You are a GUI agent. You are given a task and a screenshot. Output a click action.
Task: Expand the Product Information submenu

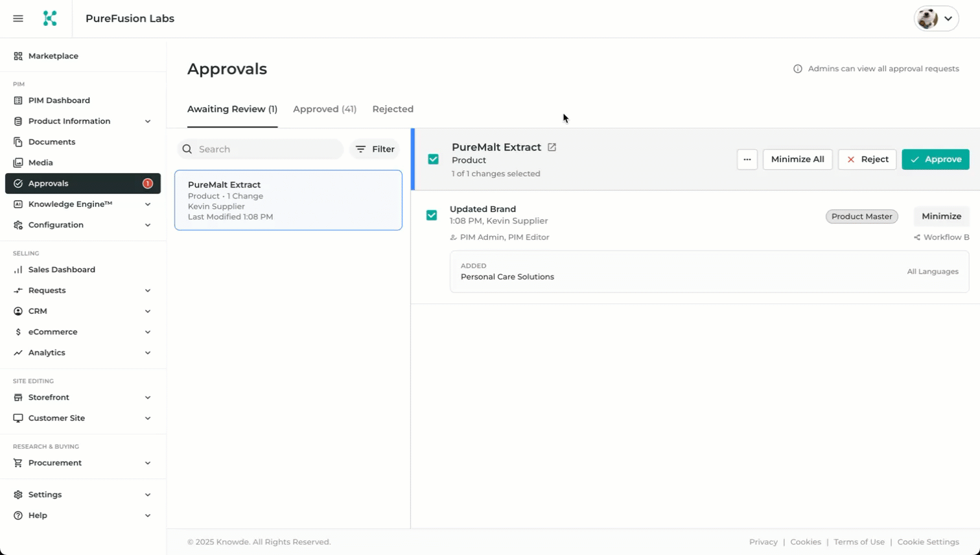(x=148, y=121)
